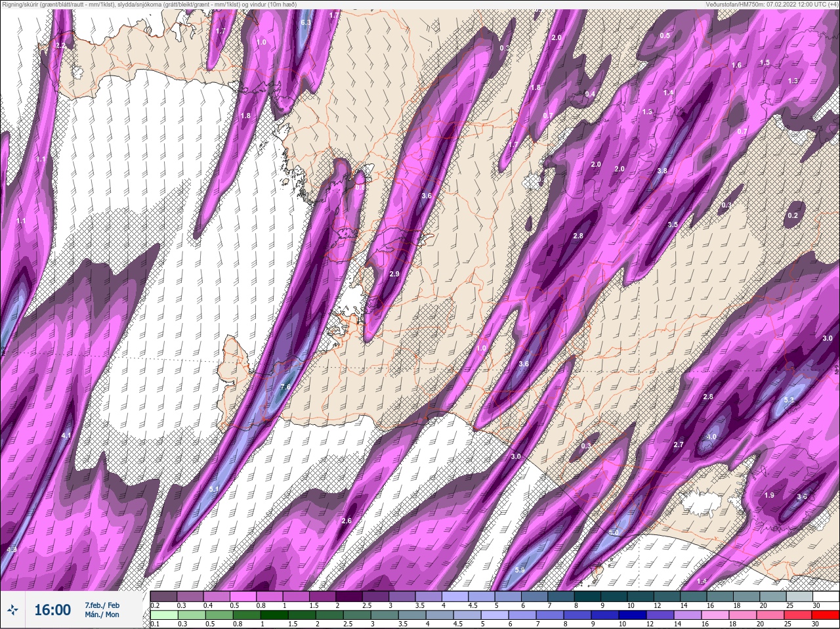Click the 7.feb./ Feb date label
Image resolution: width=840 pixels, height=629 pixels.
point(102,605)
